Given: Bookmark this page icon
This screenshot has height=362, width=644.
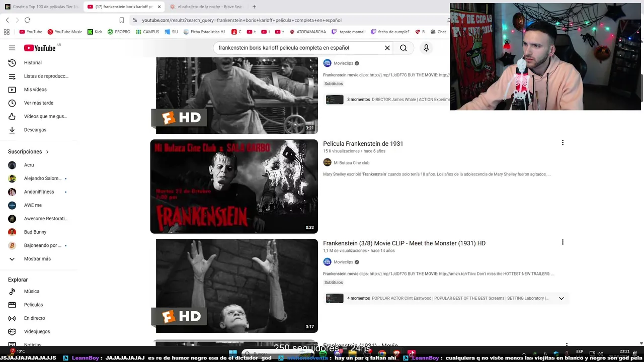Looking at the screenshot, I should point(121,20).
